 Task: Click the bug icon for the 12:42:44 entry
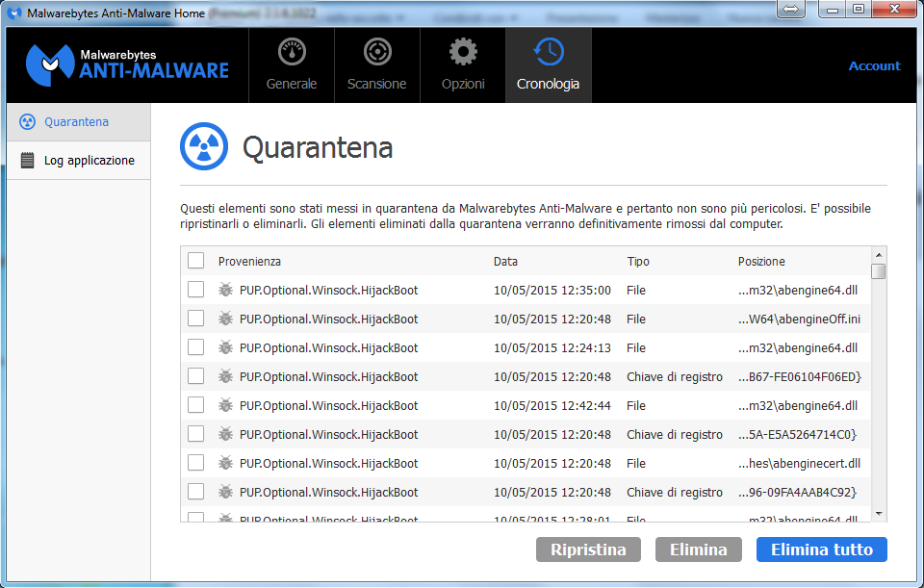225,405
